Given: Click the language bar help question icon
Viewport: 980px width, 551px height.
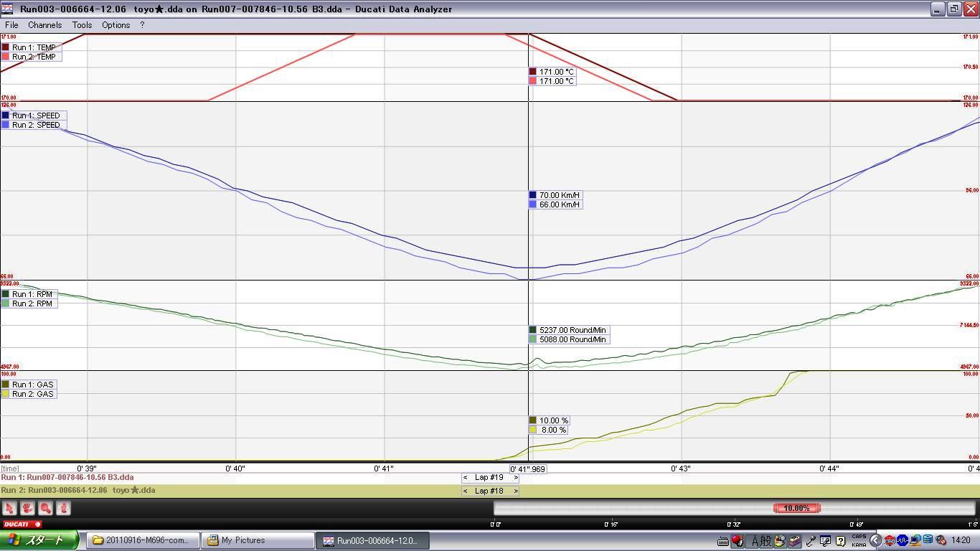Looking at the screenshot, I should [841, 541].
